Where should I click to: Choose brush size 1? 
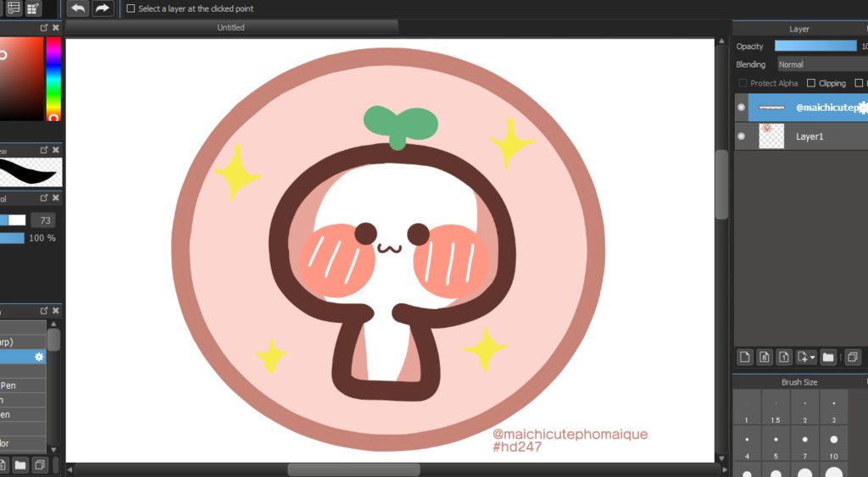747,408
